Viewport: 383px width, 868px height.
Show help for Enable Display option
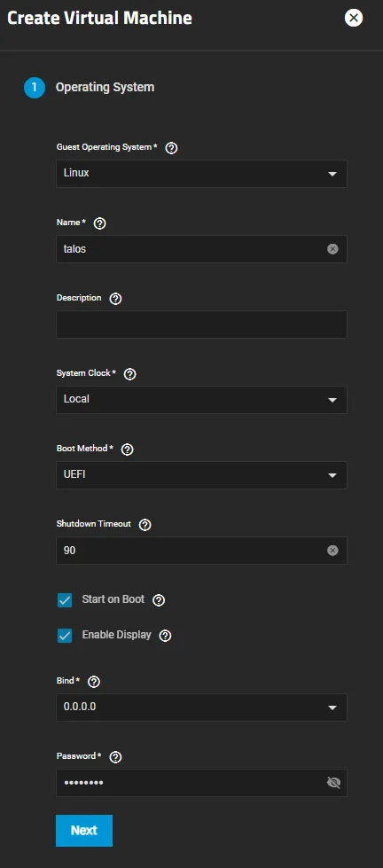pos(165,636)
